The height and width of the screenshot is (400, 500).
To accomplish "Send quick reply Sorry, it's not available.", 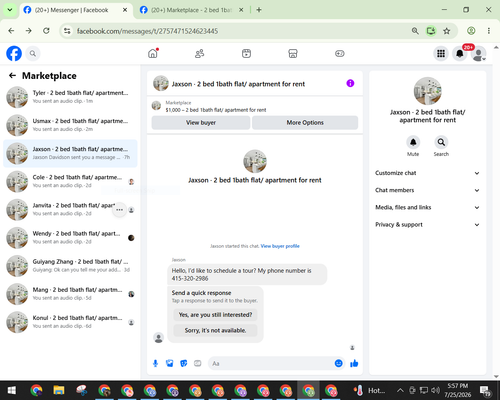I will 215,330.
